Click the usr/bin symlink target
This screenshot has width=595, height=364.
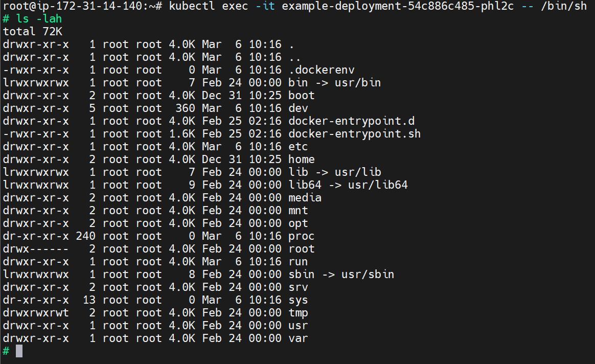click(357, 83)
